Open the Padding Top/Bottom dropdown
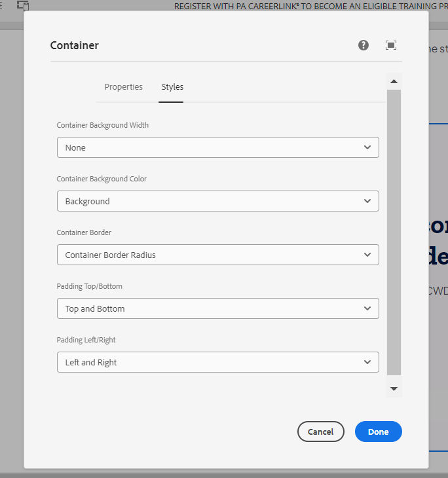Screen dimensions: 448x478 [x=217, y=308]
